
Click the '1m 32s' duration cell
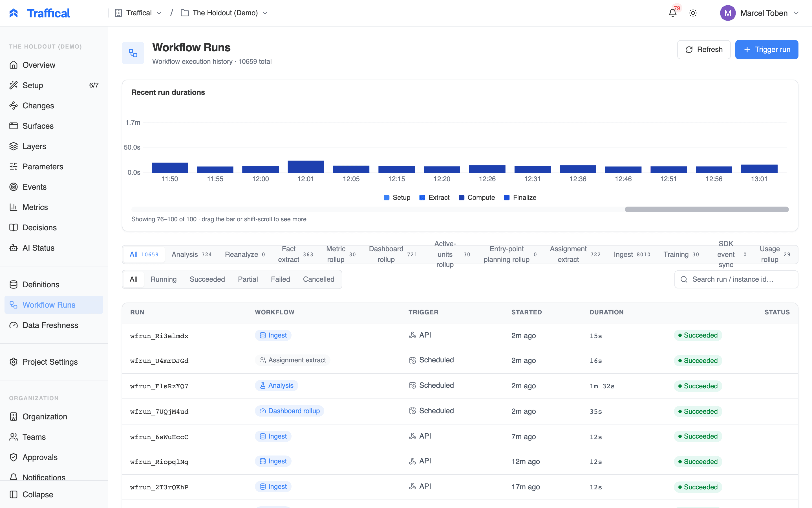(602, 386)
